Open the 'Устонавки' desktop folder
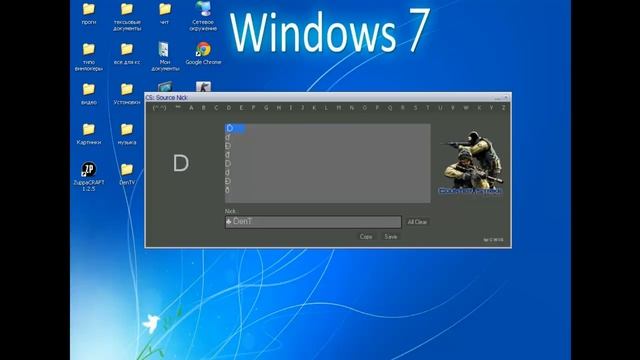The width and height of the screenshot is (640, 360). (x=127, y=93)
